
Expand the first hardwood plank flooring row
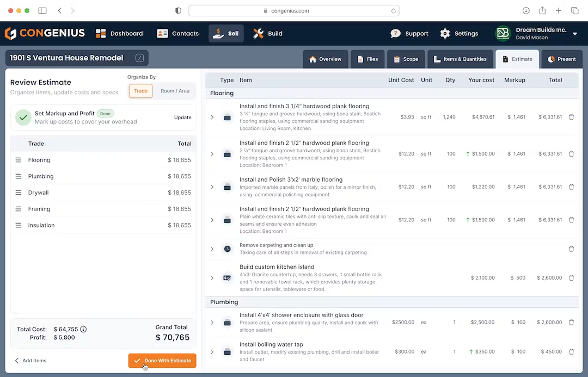tap(212, 117)
